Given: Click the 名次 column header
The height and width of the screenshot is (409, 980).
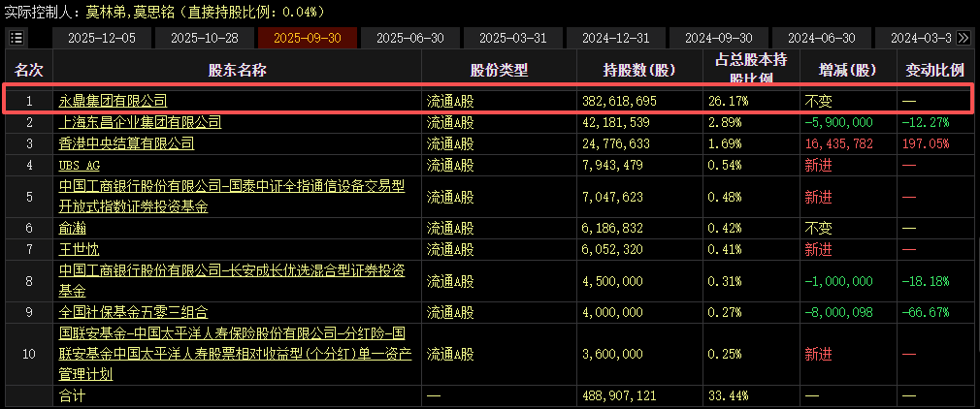Looking at the screenshot, I should tap(29, 70).
